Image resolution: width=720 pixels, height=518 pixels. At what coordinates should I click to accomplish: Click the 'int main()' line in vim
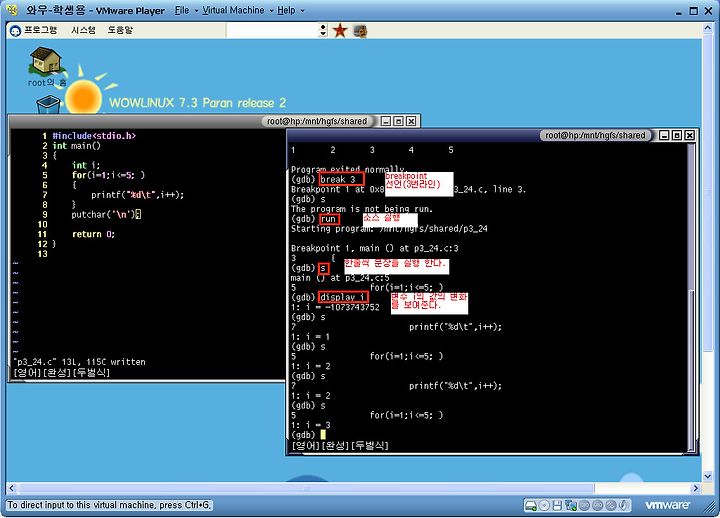[x=77, y=146]
